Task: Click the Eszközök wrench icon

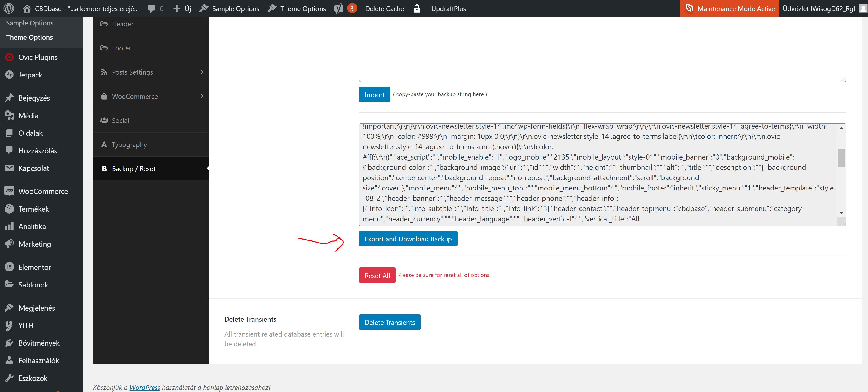Action: coord(9,378)
